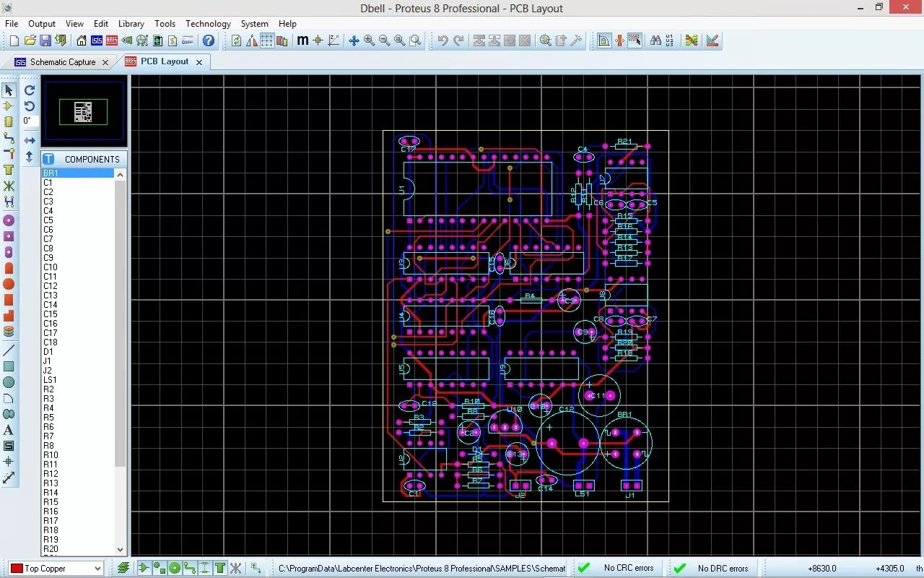
Task: Open the System menu
Action: pos(254,24)
